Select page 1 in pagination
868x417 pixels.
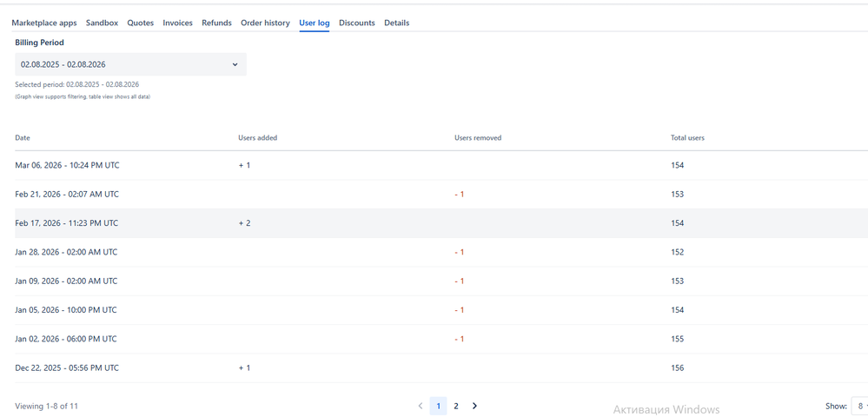[438, 406]
